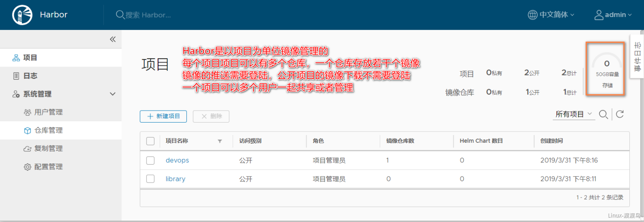The image size is (644, 222).
Task: Open 项目 in the sidebar
Action: (30, 58)
